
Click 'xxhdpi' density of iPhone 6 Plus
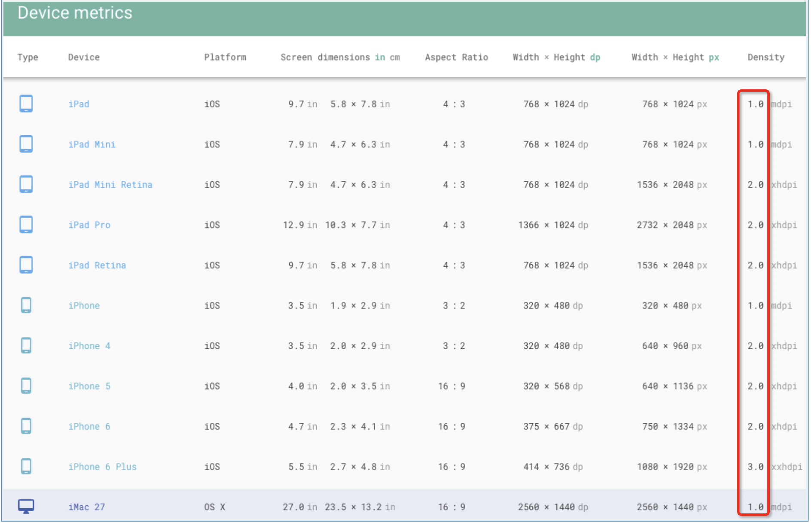(787, 467)
